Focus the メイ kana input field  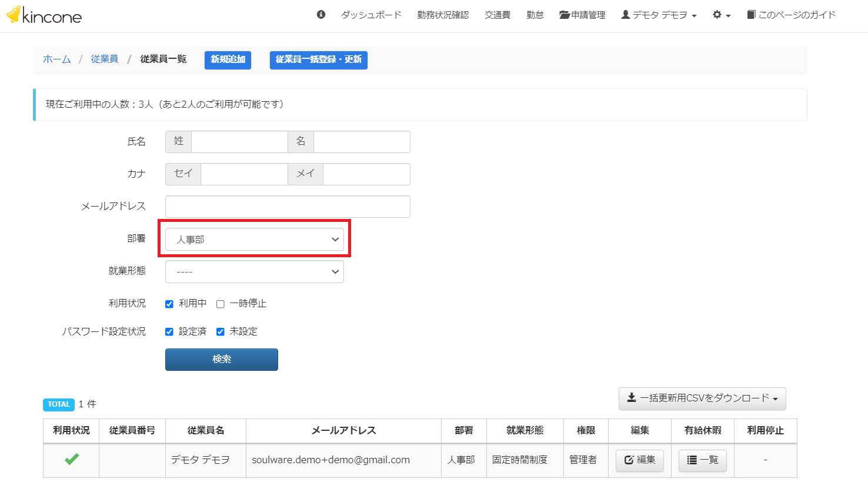366,174
